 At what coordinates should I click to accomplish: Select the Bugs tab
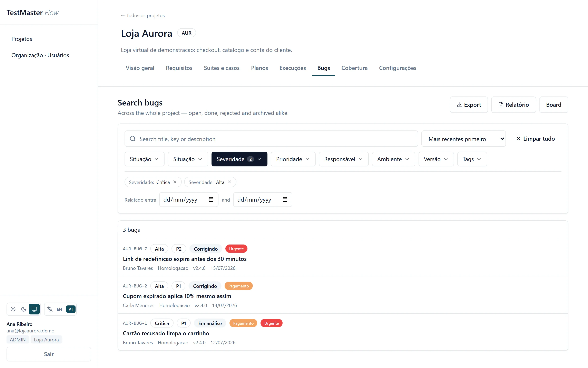coord(323,68)
